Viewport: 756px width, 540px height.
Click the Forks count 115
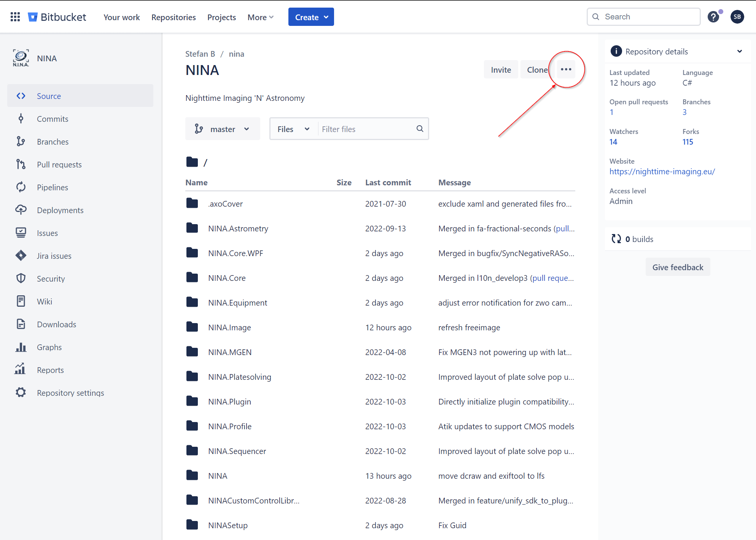tap(688, 142)
